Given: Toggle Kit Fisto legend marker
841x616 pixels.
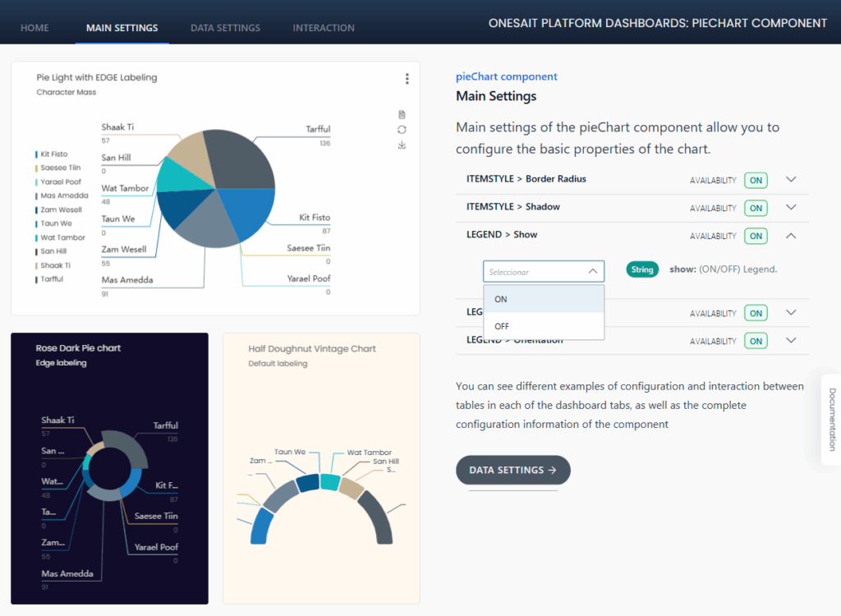Looking at the screenshot, I should click(x=37, y=154).
